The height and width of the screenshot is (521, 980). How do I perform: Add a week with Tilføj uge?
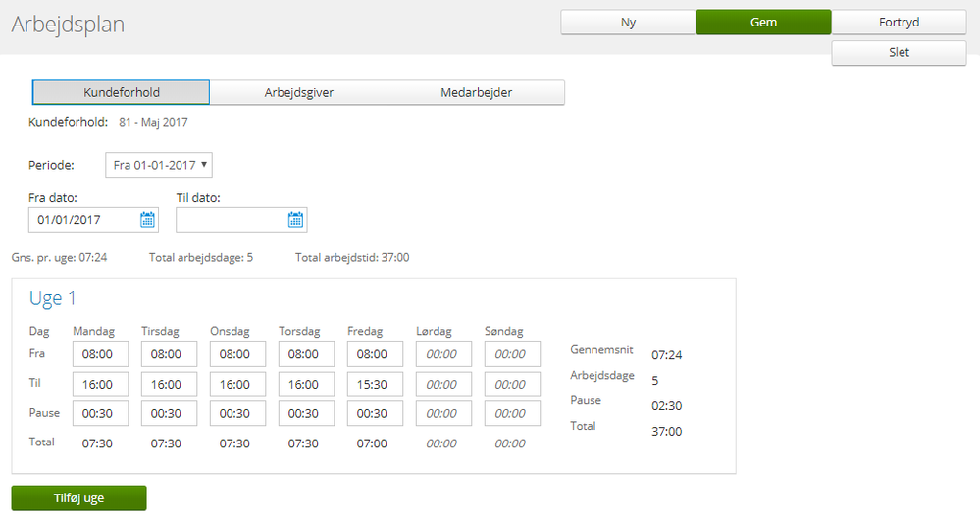tap(78, 498)
